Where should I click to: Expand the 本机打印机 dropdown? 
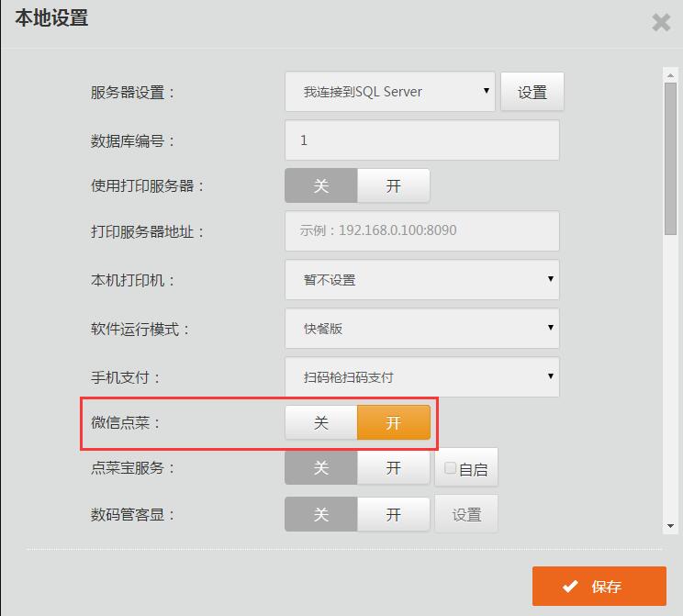point(421,280)
